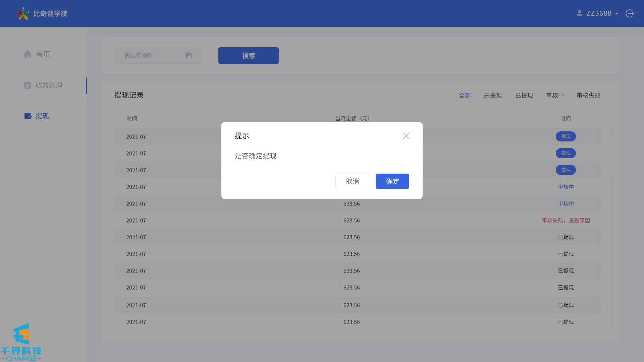This screenshot has width=644, height=362.
Task: Close the 提示 dialog with X
Action: tap(406, 136)
